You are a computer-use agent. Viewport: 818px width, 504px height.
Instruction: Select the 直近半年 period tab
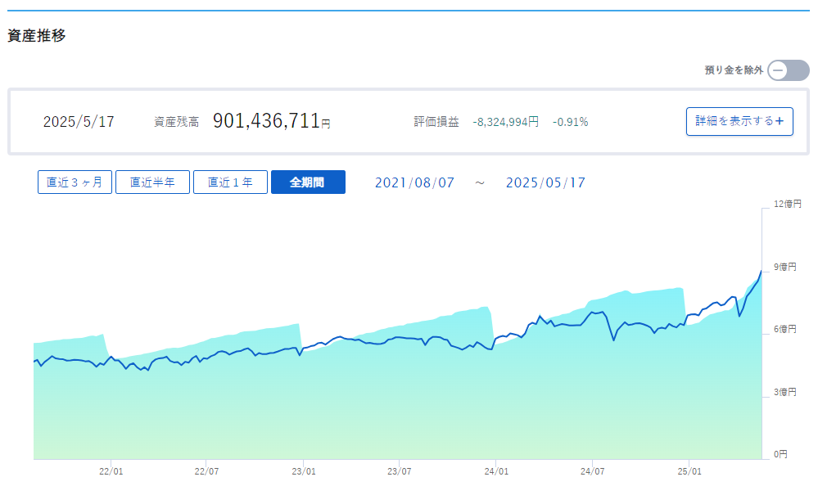152,182
